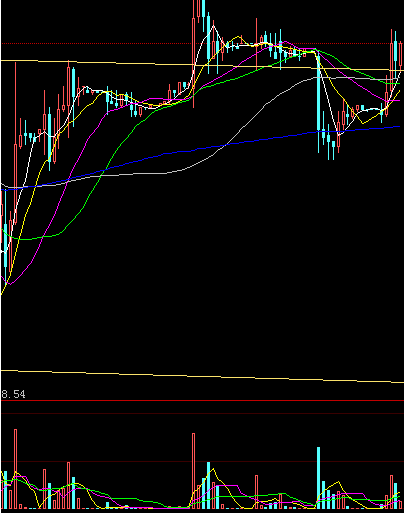404x513 pixels.
Task: Click the tallest red volume bar at far left
Action: [15, 469]
